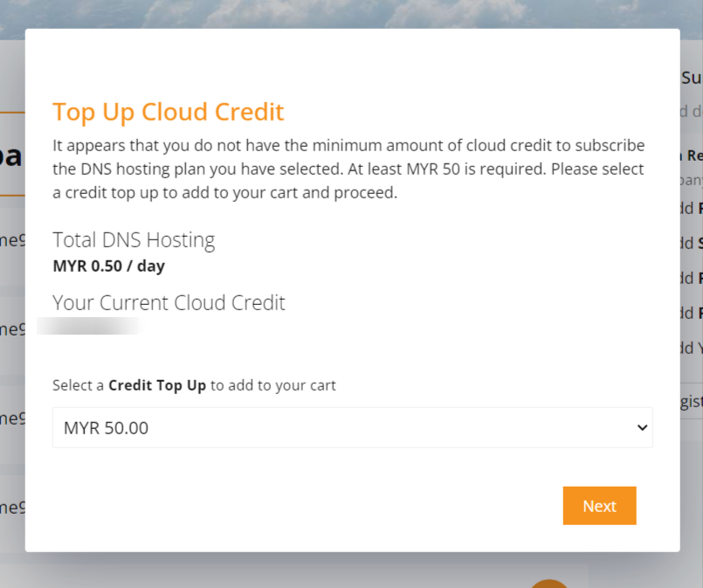703x588 pixels.
Task: Click the grey loading placeholder for current credit
Action: [x=90, y=326]
